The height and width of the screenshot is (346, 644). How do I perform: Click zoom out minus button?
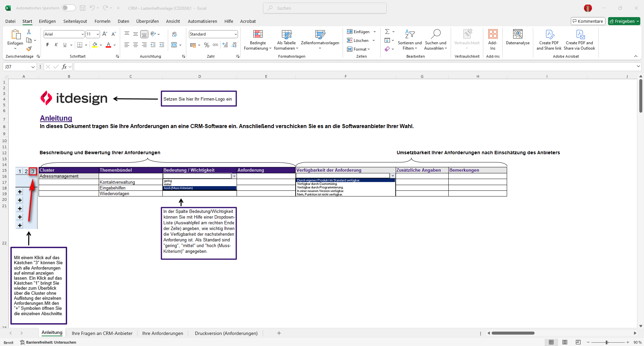coord(588,342)
